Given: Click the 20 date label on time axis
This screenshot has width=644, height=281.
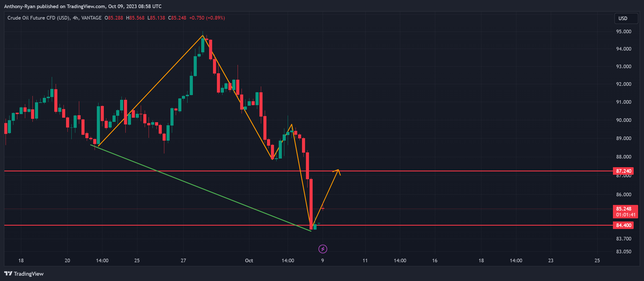Looking at the screenshot, I should tap(67, 261).
